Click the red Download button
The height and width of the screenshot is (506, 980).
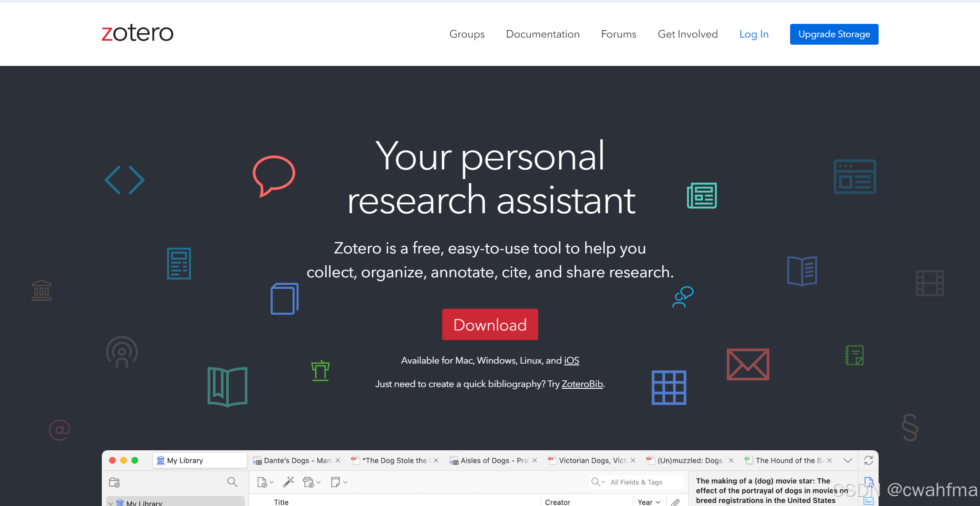tap(490, 324)
